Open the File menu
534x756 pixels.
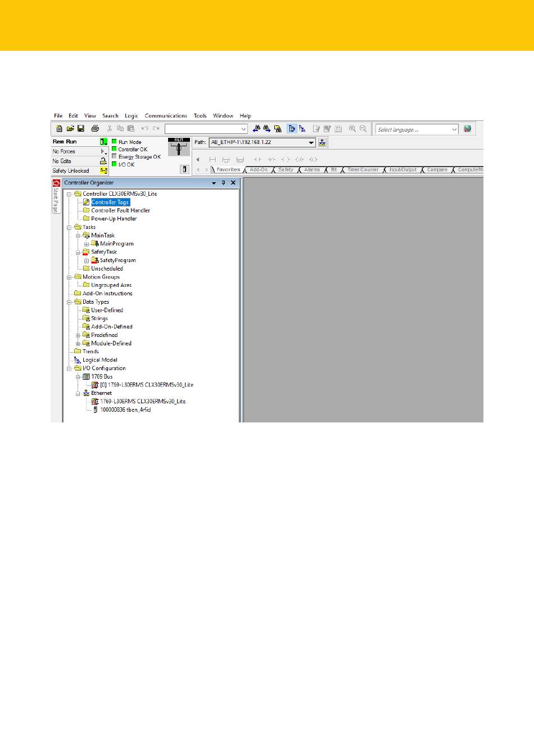point(58,116)
